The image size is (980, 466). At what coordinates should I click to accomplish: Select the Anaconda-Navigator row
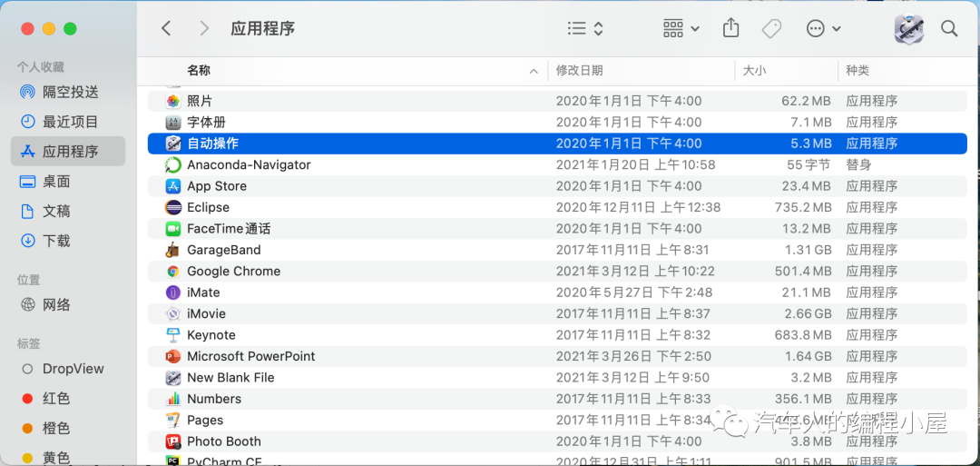click(x=249, y=164)
